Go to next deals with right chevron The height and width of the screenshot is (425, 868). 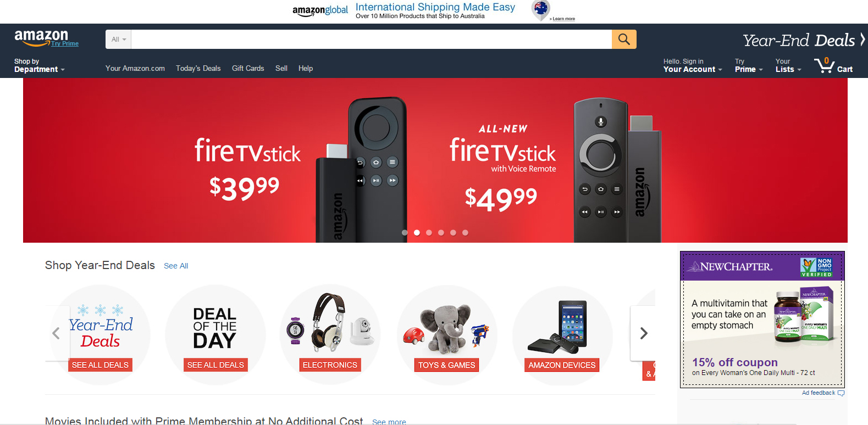643,333
